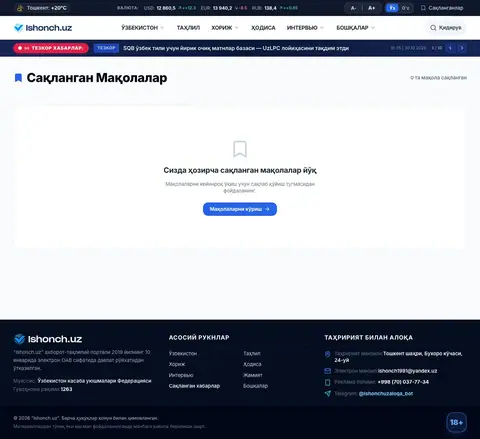Show previous breaking news with left arrow

(450, 48)
